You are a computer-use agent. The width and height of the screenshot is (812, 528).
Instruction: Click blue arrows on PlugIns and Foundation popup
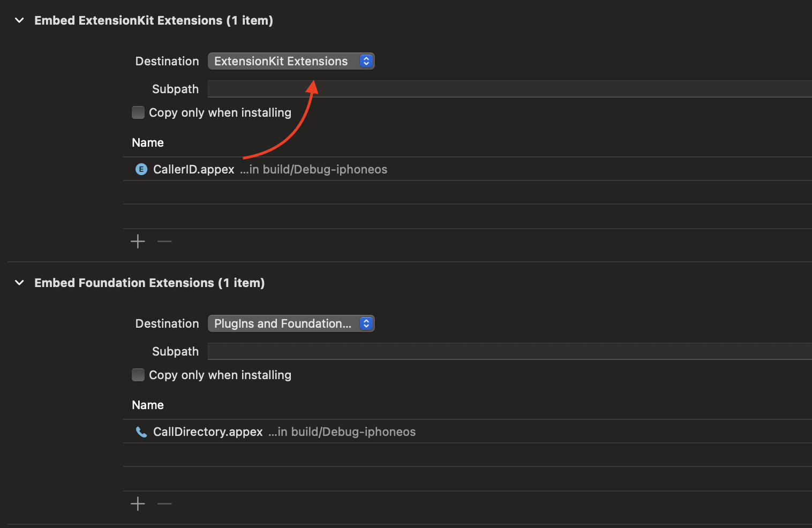click(x=366, y=324)
